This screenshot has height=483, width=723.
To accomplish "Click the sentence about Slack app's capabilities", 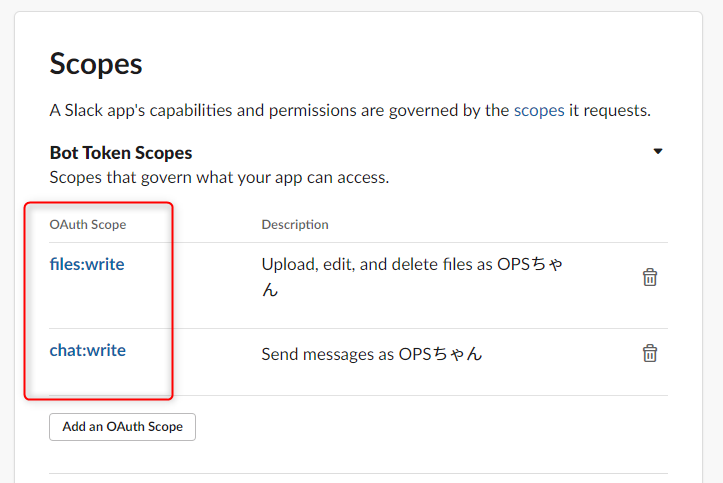I will (x=350, y=111).
